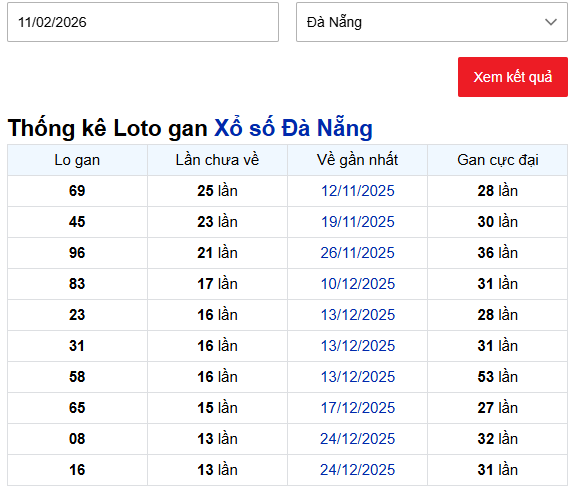Click the 53 lần cell
This screenshot has width=581, height=495.
click(x=498, y=377)
